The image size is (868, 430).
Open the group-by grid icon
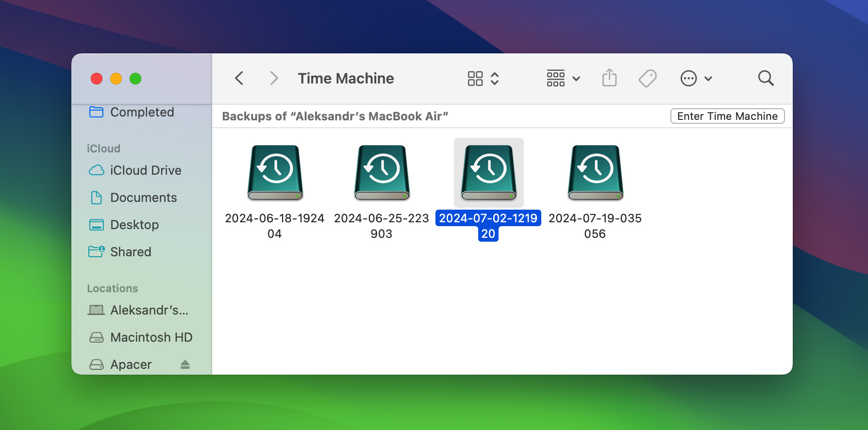[x=555, y=78]
